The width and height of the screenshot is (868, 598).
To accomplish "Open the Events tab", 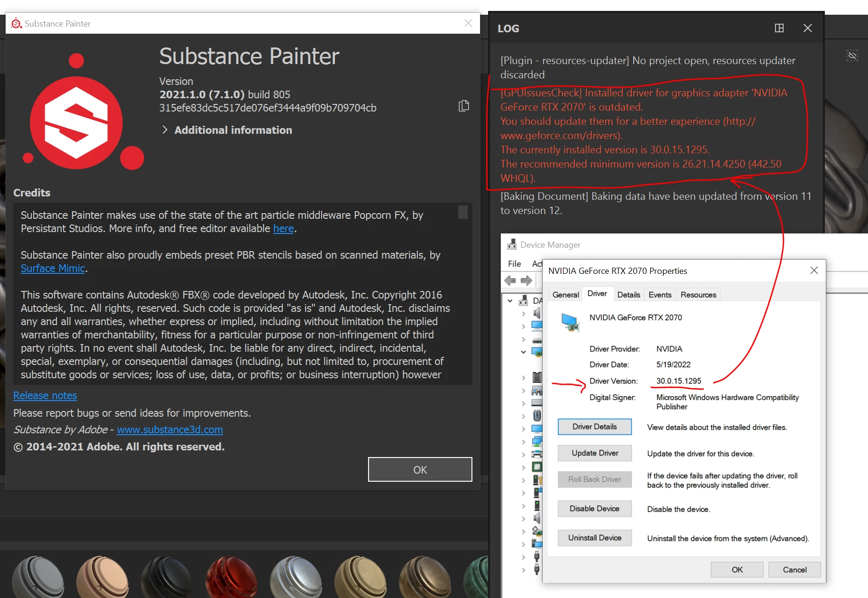I will (660, 295).
